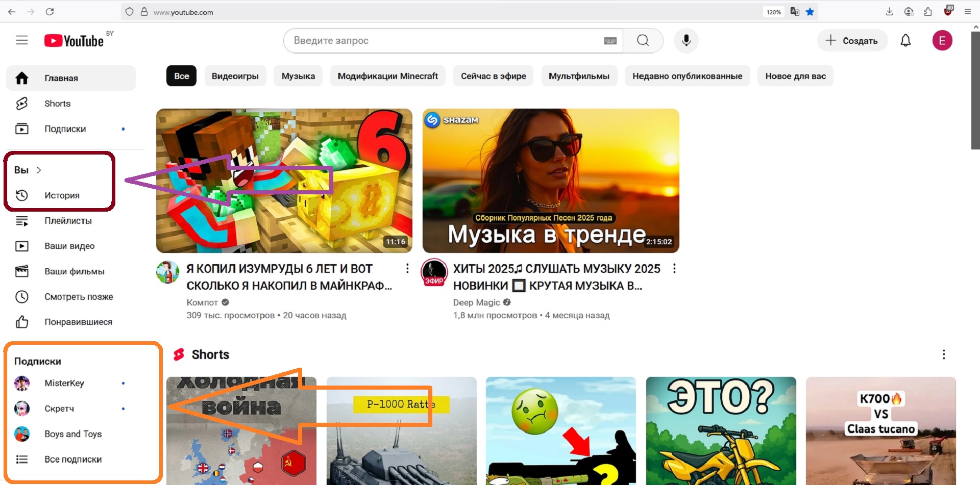Open more options for the Компот video
This screenshot has height=485, width=980.
[407, 268]
